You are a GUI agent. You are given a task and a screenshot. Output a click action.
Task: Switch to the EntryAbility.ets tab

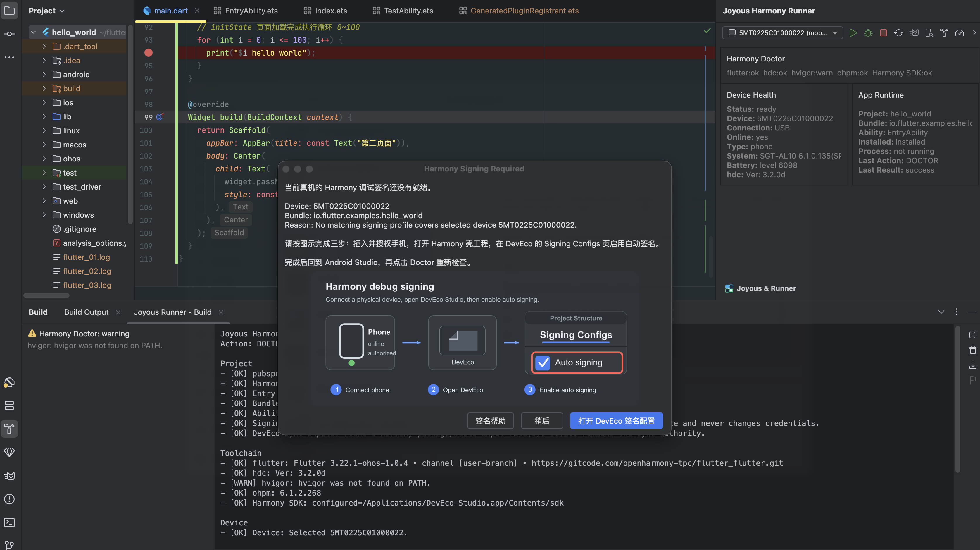[245, 11]
